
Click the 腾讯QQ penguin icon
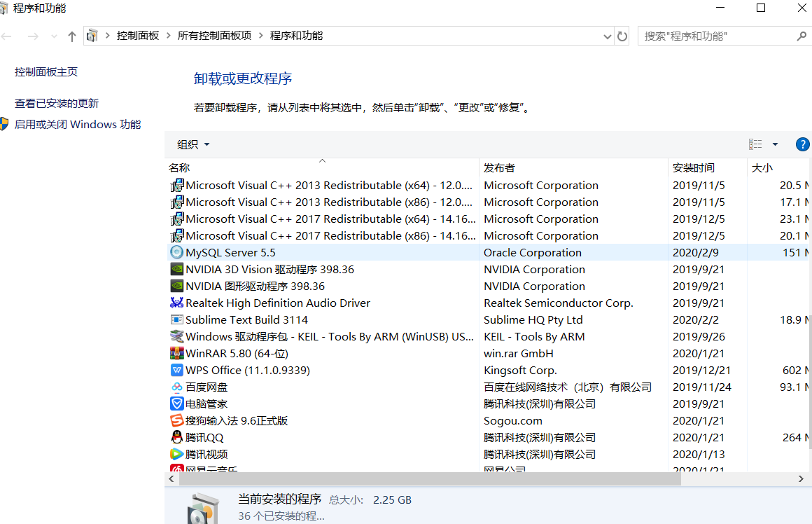(x=176, y=437)
